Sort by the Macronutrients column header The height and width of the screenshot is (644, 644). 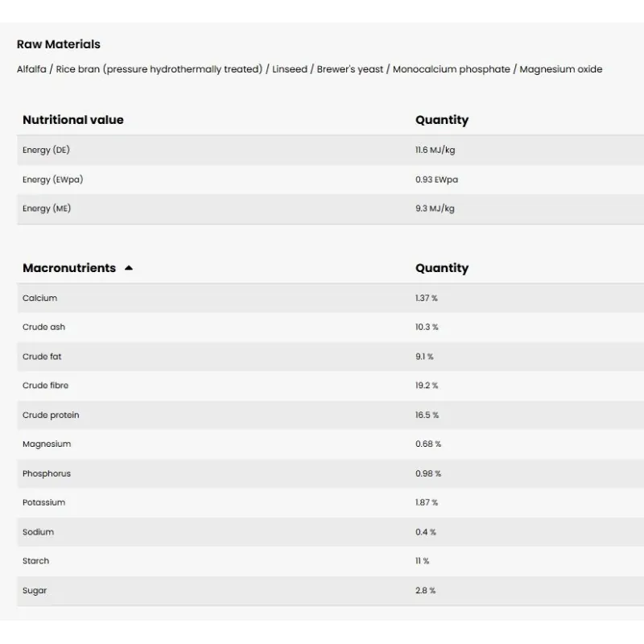(69, 268)
